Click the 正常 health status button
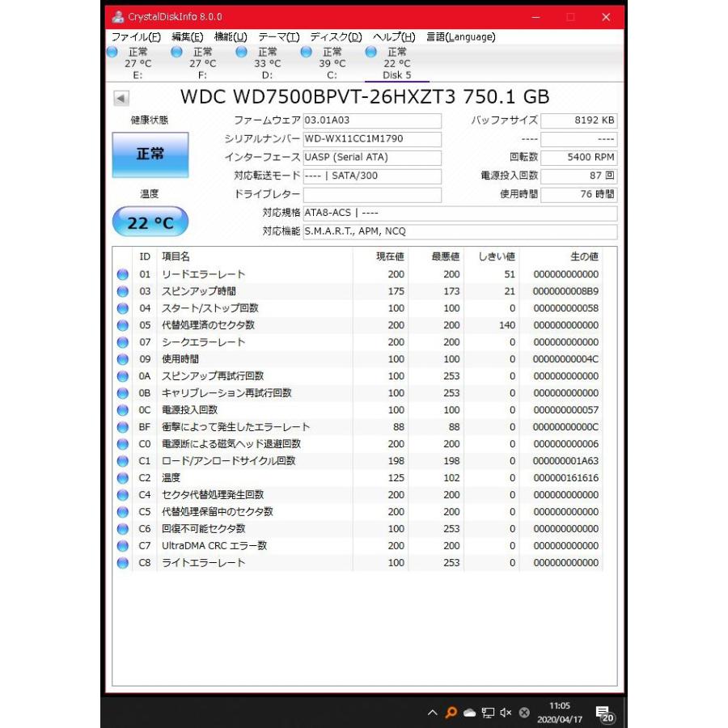Viewport: 728px width, 728px height. [150, 154]
